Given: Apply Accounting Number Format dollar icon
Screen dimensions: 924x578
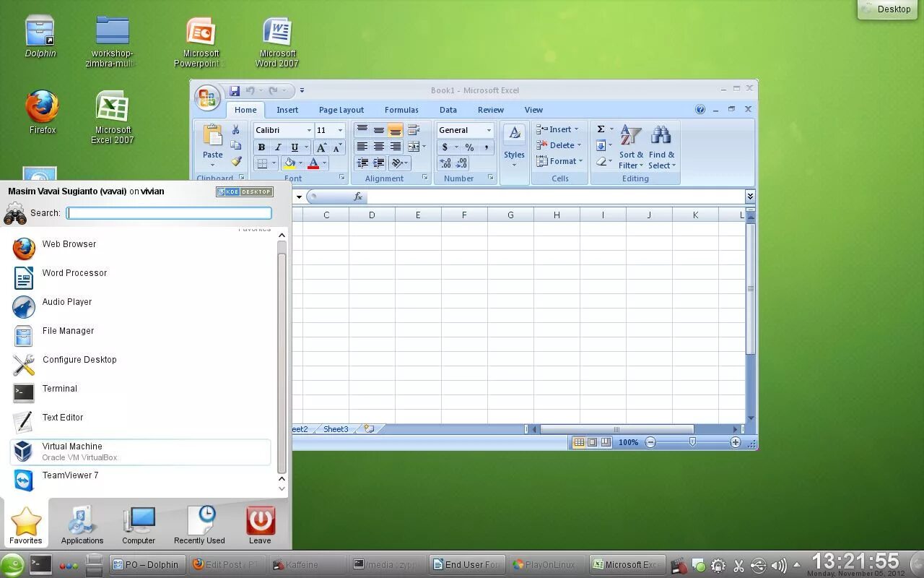Looking at the screenshot, I should tap(445, 147).
